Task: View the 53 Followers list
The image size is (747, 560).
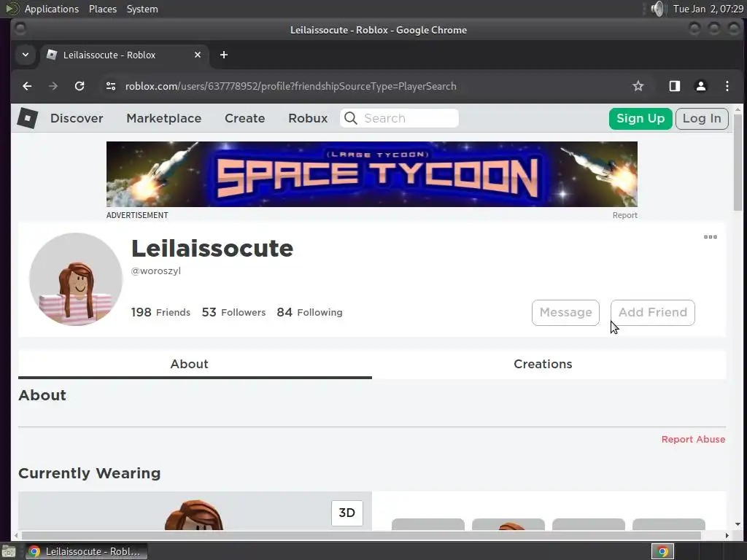Action: point(233,312)
